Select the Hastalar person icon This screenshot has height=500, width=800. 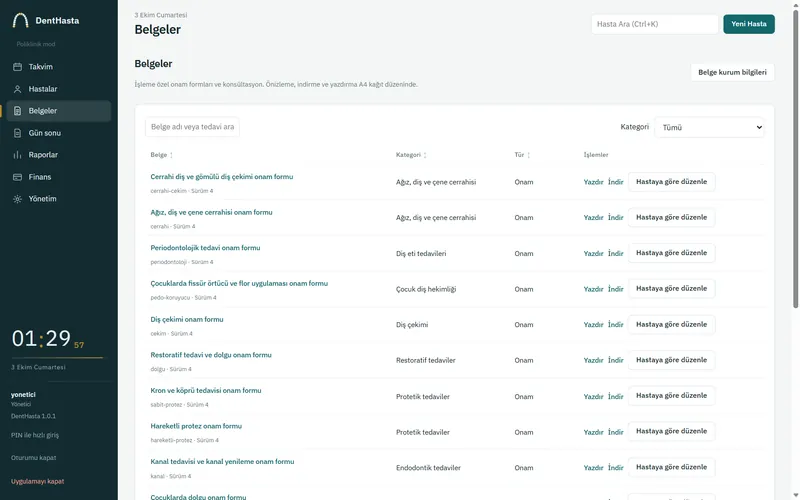(17, 89)
